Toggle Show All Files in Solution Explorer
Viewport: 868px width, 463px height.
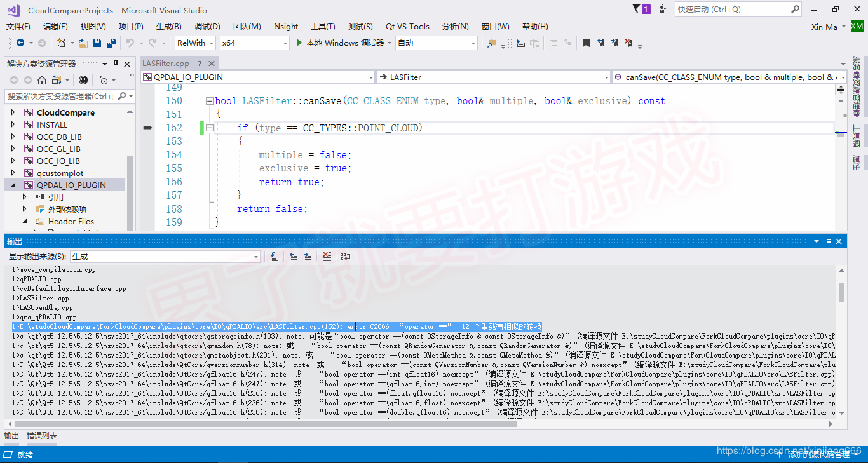pyautogui.click(x=56, y=80)
